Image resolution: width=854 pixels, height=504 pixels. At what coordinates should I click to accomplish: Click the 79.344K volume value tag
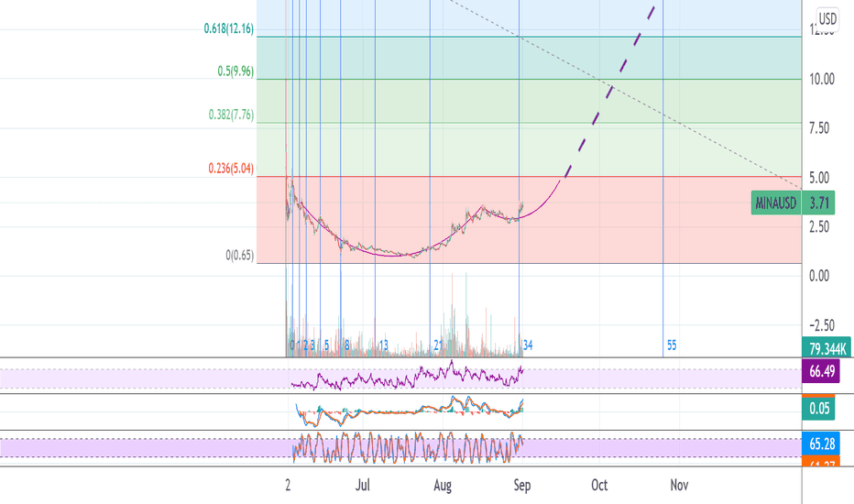[827, 348]
